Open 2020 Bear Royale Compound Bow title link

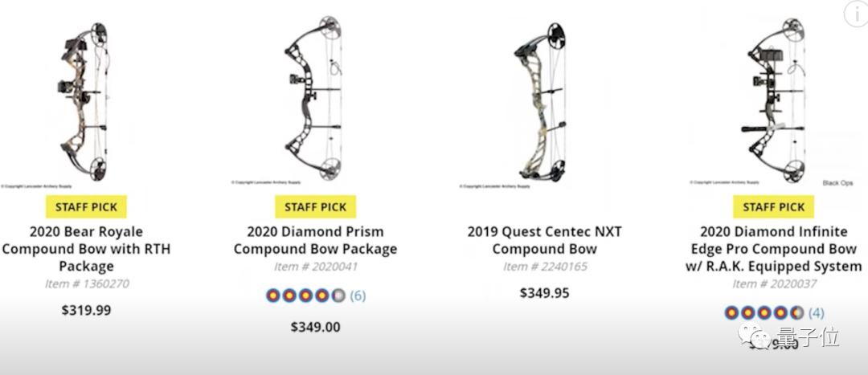pyautogui.click(x=86, y=249)
